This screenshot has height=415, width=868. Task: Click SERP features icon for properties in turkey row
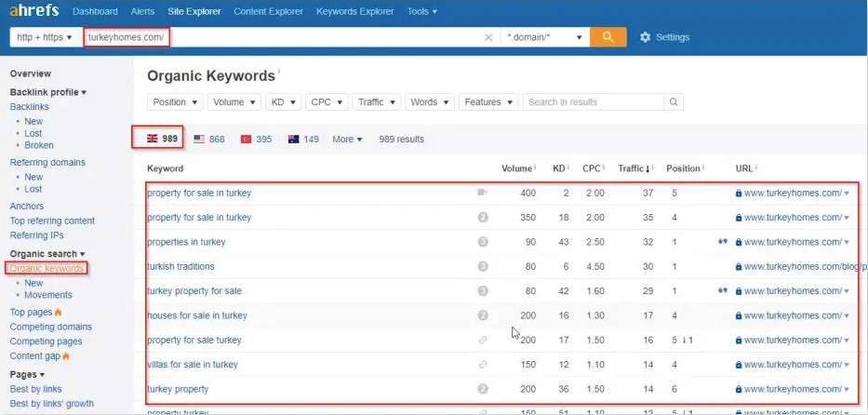point(483,242)
